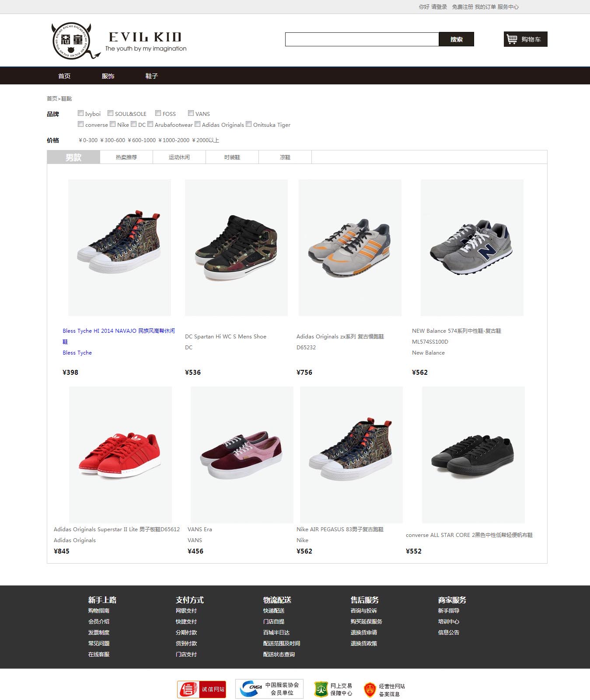The width and height of the screenshot is (590, 700).
Task: Open black converse ALL STAR shoe image
Action: click(473, 455)
